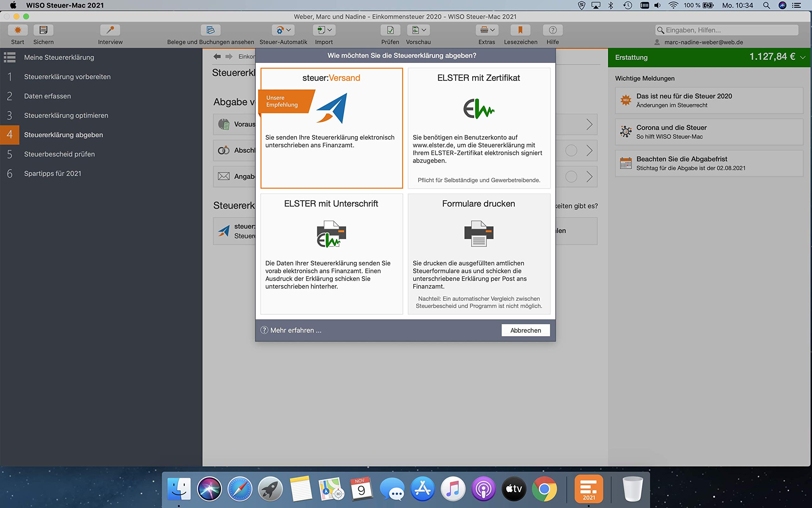Viewport: 812px width, 508px height.
Task: Go to Steuererklärung vorbereiten step
Action: coord(101,77)
